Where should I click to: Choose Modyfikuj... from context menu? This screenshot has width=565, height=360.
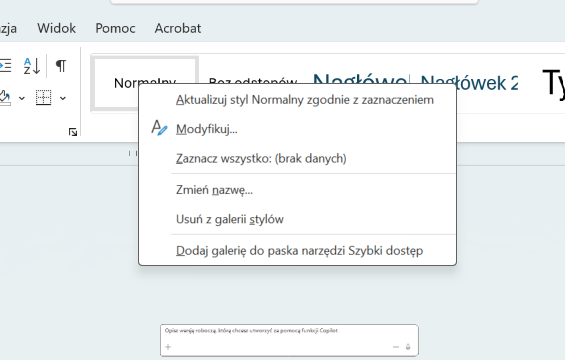click(x=298, y=129)
